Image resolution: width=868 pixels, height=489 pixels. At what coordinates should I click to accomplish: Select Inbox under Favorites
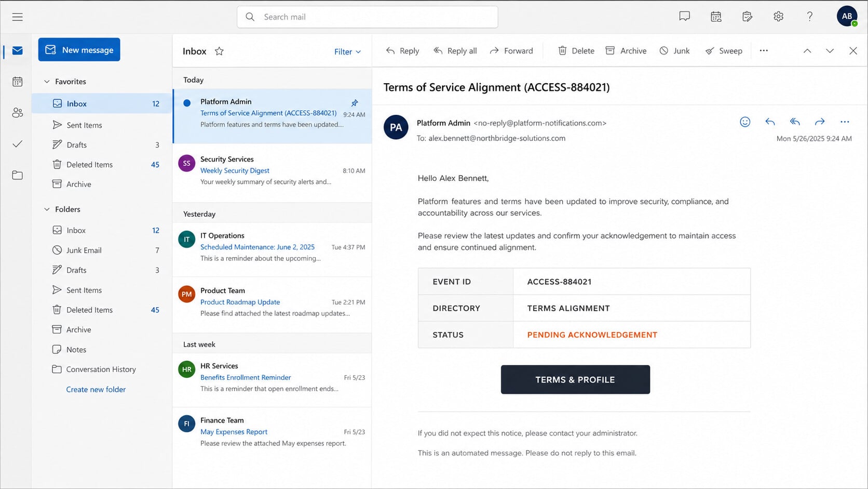(x=102, y=103)
